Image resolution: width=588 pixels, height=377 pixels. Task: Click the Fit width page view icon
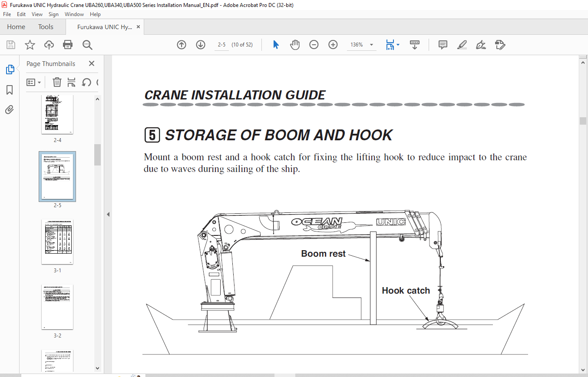[390, 45]
